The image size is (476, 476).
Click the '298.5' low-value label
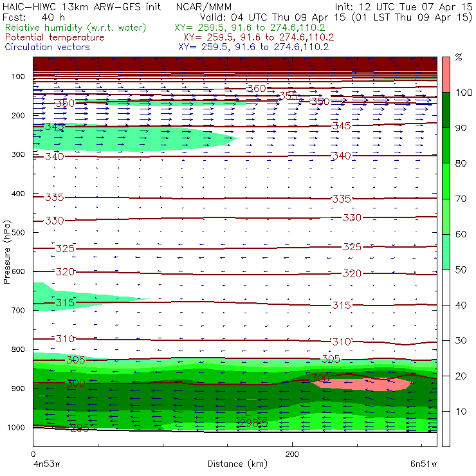[x=253, y=423]
